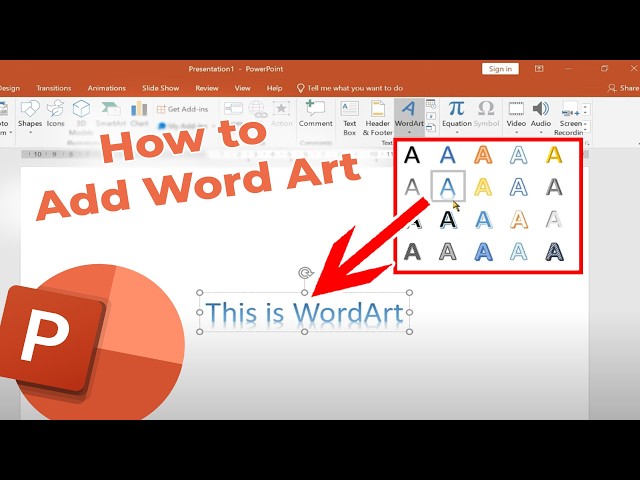This screenshot has height=480, width=640.
Task: Select the plain gray fill WordArt style
Action: click(x=412, y=187)
